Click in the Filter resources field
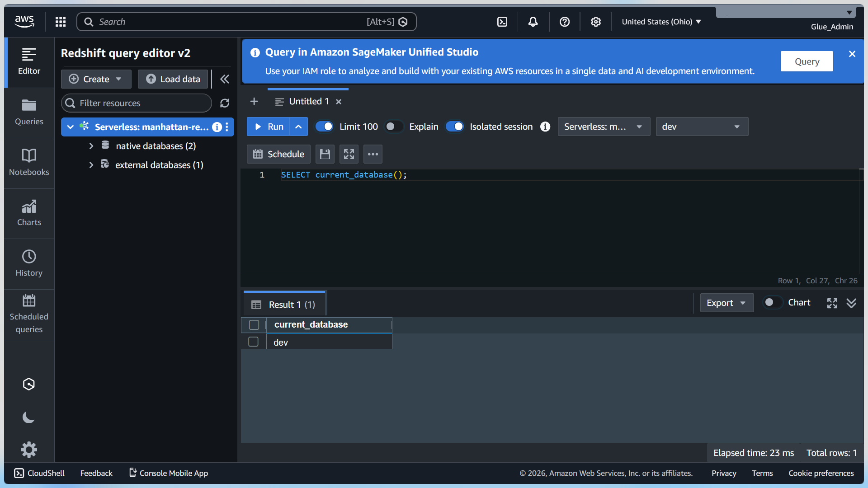Image resolution: width=868 pixels, height=488 pixels. 137,103
